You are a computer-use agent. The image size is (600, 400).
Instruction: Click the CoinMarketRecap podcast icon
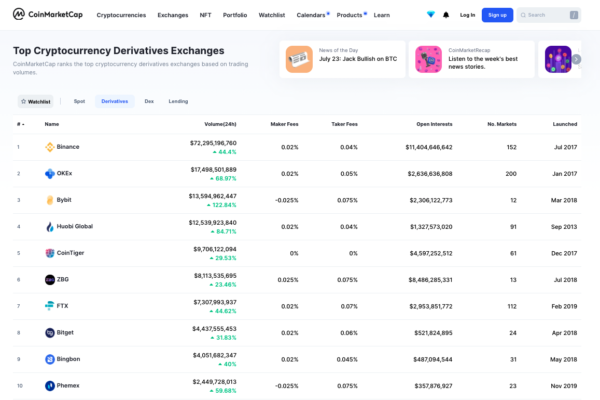[429, 59]
